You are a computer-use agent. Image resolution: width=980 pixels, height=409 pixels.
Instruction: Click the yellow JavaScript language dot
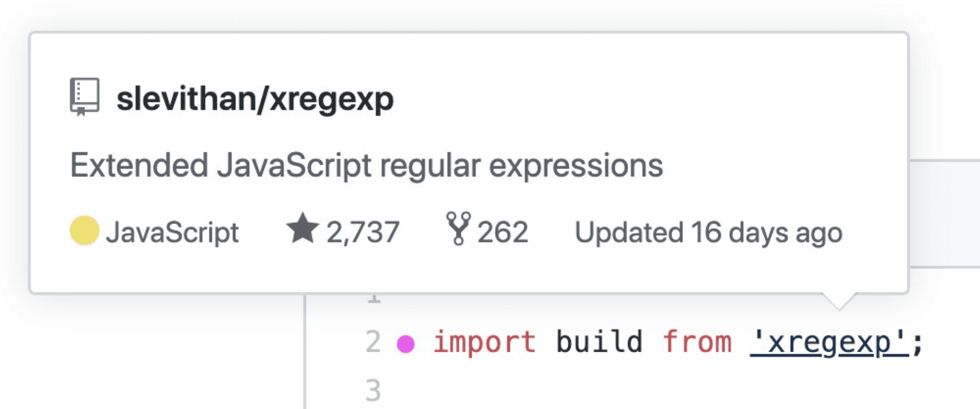(x=84, y=231)
